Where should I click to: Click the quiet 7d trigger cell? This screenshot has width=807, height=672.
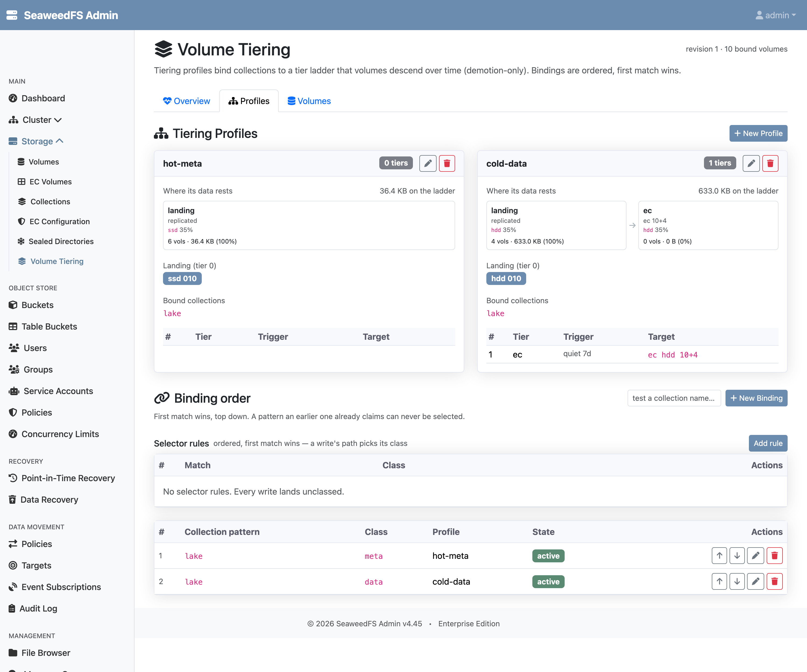click(577, 354)
